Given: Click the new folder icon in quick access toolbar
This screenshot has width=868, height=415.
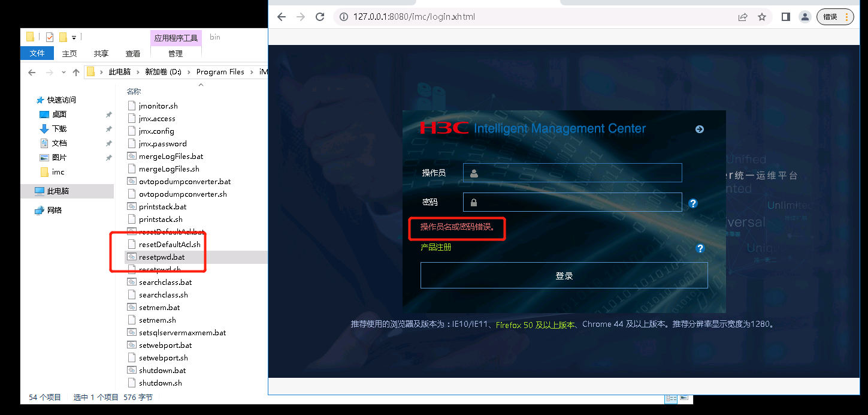Looking at the screenshot, I should click(63, 37).
